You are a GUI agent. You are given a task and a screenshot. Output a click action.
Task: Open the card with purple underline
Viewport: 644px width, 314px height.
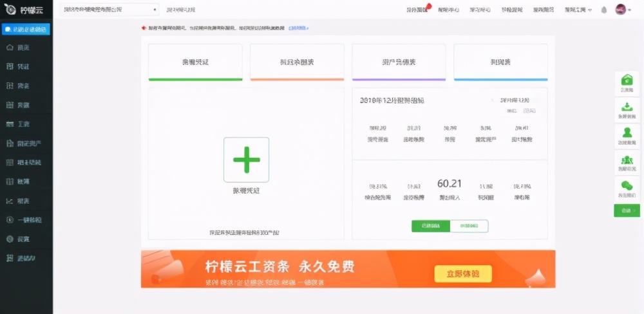click(399, 62)
